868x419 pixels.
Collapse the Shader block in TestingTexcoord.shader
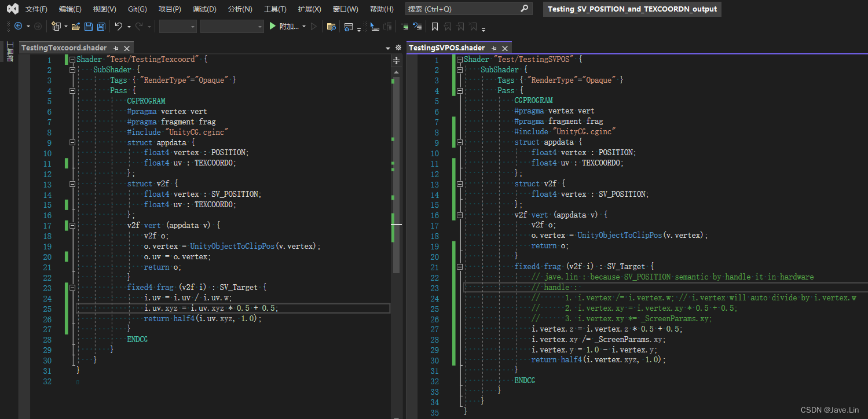point(72,60)
